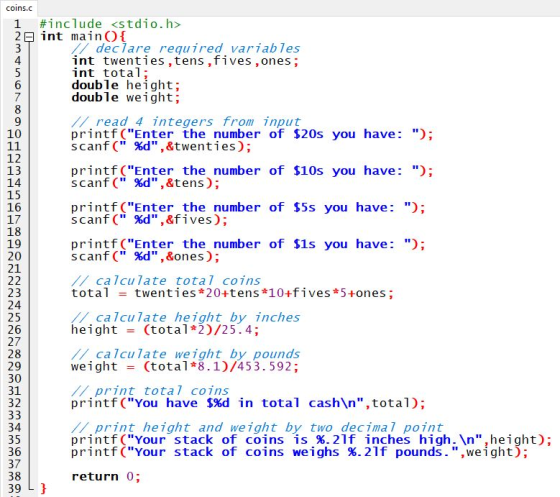Click the 'height = (total*2)/25.4;' line
The height and width of the screenshot is (497, 560).
(165, 330)
